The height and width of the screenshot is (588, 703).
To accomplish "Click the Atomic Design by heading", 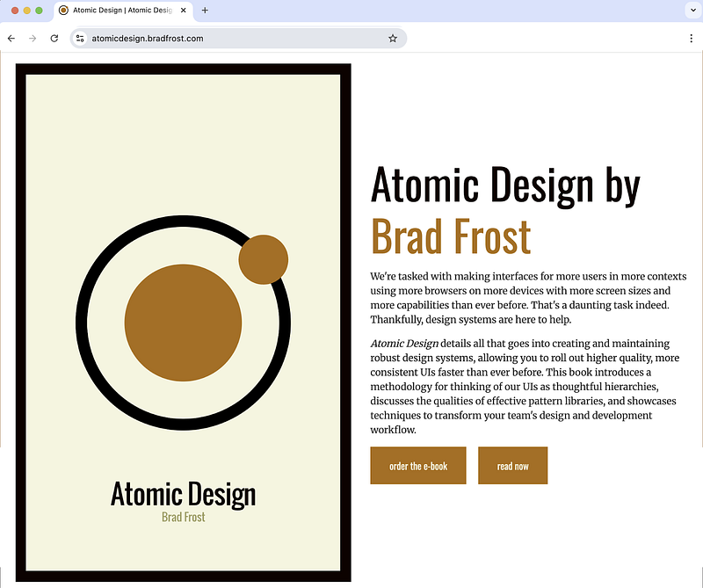I will pyautogui.click(x=505, y=185).
